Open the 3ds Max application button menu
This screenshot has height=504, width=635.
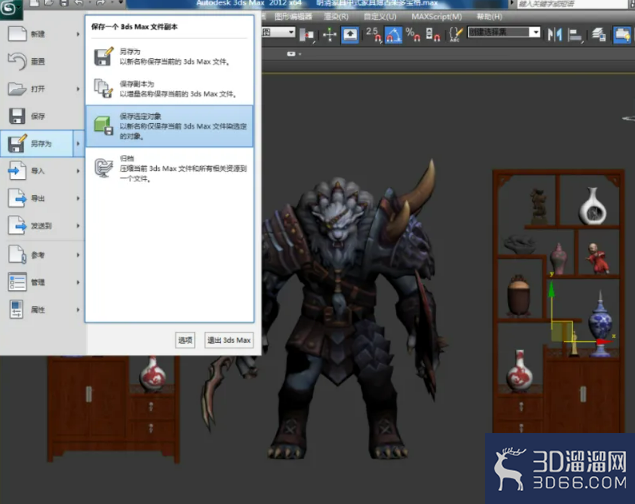[10, 9]
